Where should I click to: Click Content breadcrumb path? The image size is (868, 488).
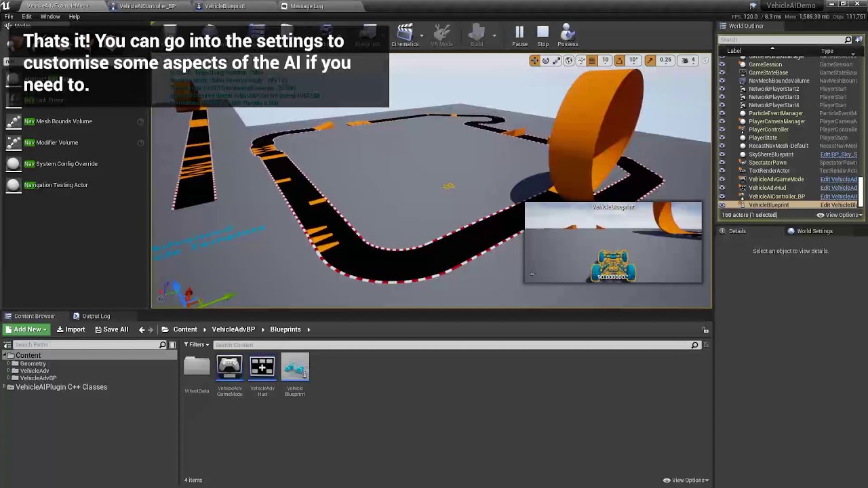(185, 329)
